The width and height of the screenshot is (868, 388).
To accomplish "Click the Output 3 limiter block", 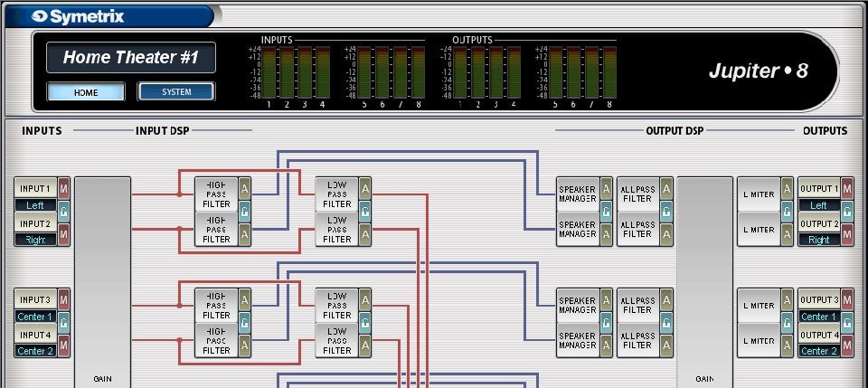I will pyautogui.click(x=759, y=305).
